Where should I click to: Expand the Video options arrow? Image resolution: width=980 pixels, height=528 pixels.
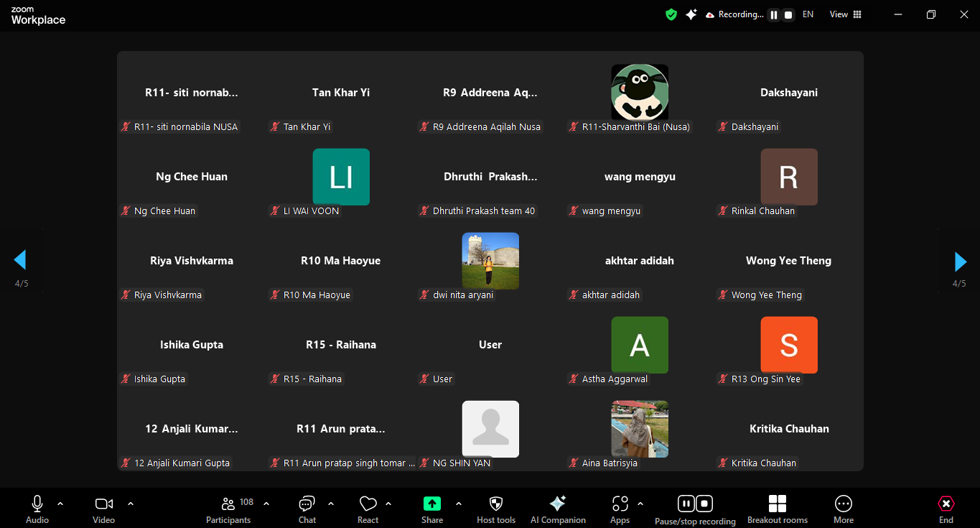click(x=131, y=504)
